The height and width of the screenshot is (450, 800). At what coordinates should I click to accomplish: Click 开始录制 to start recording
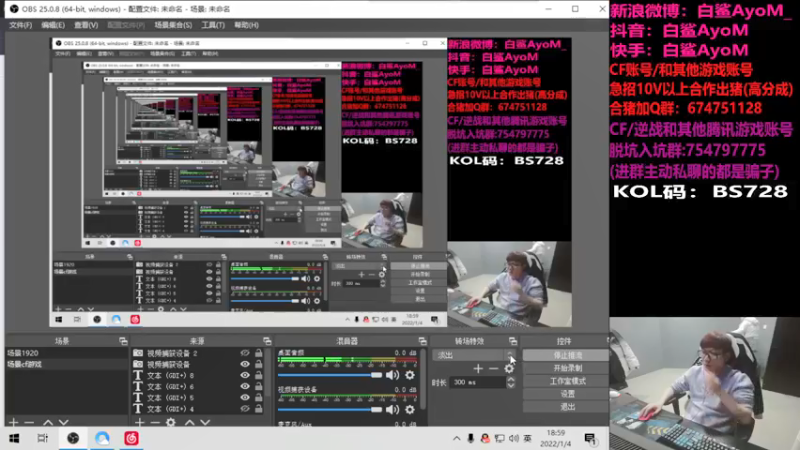point(567,368)
